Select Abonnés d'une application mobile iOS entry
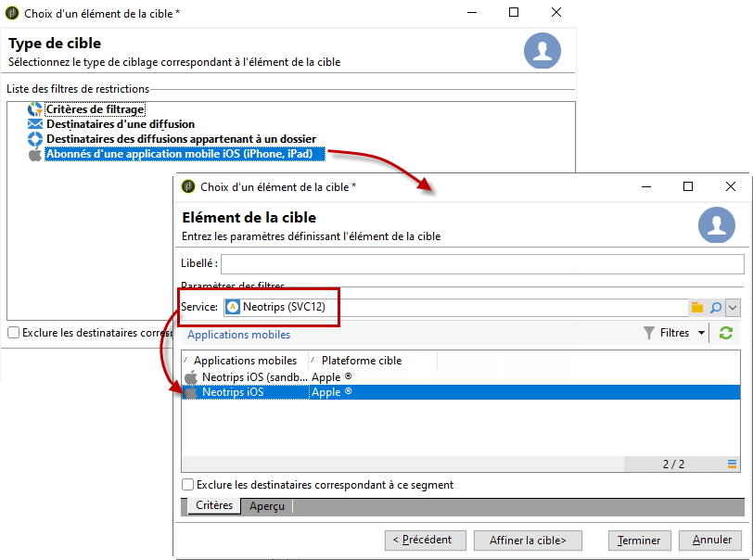753x560 pixels. pyautogui.click(x=185, y=154)
